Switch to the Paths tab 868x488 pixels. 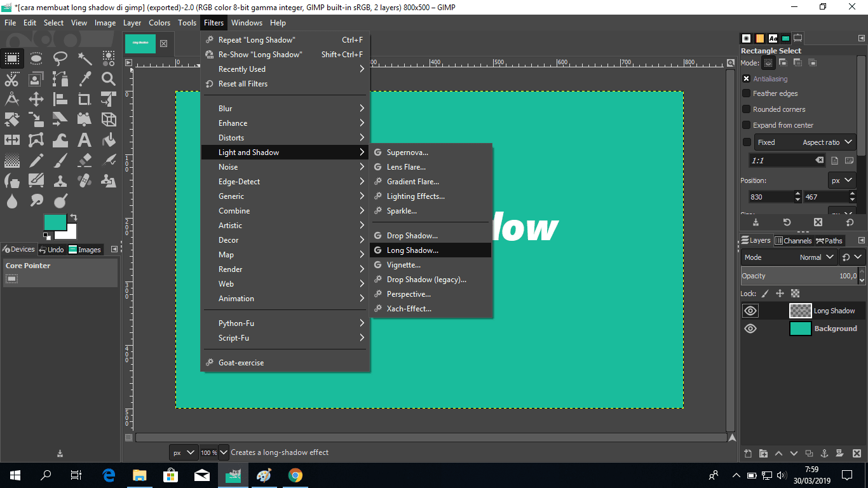tap(829, 241)
